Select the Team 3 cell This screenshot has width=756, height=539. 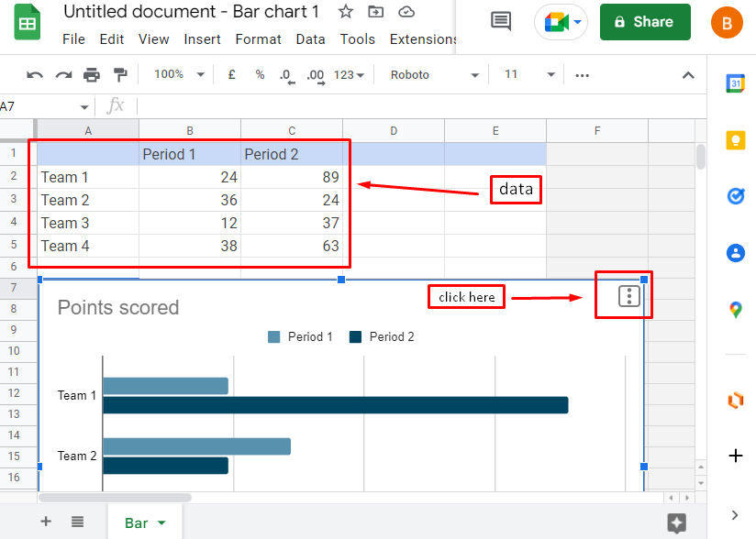point(88,223)
